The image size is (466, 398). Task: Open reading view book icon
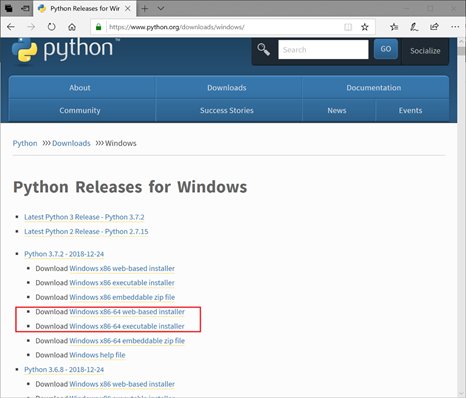point(348,27)
